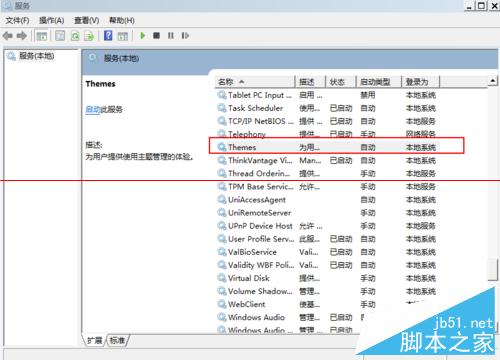The height and width of the screenshot is (360, 500).
Task: Select the Themes service name in list
Action: (242, 147)
